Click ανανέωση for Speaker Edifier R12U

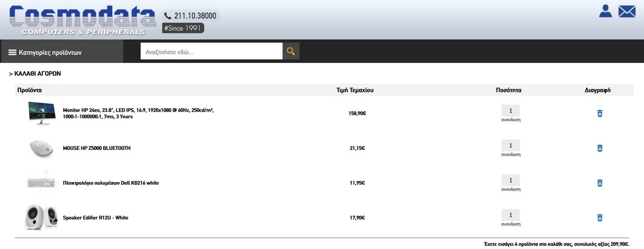pyautogui.click(x=511, y=224)
